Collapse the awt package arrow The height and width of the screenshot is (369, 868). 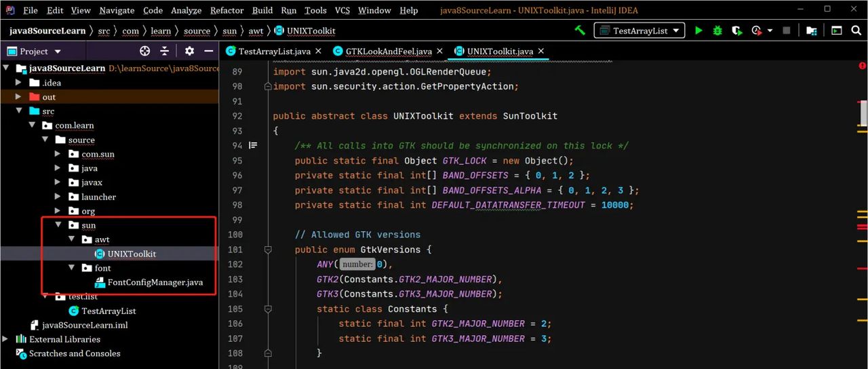click(x=71, y=239)
